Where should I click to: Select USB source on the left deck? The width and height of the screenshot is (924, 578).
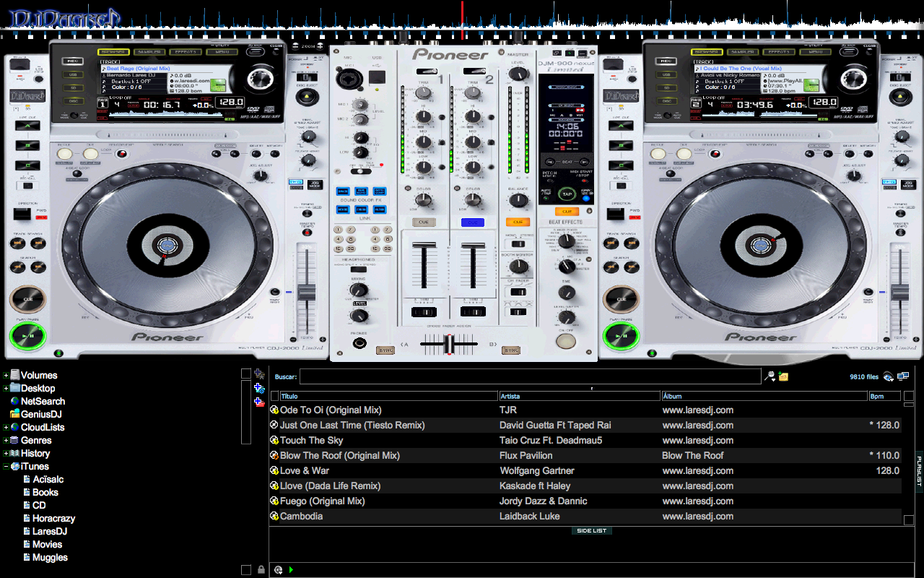pyautogui.click(x=71, y=74)
